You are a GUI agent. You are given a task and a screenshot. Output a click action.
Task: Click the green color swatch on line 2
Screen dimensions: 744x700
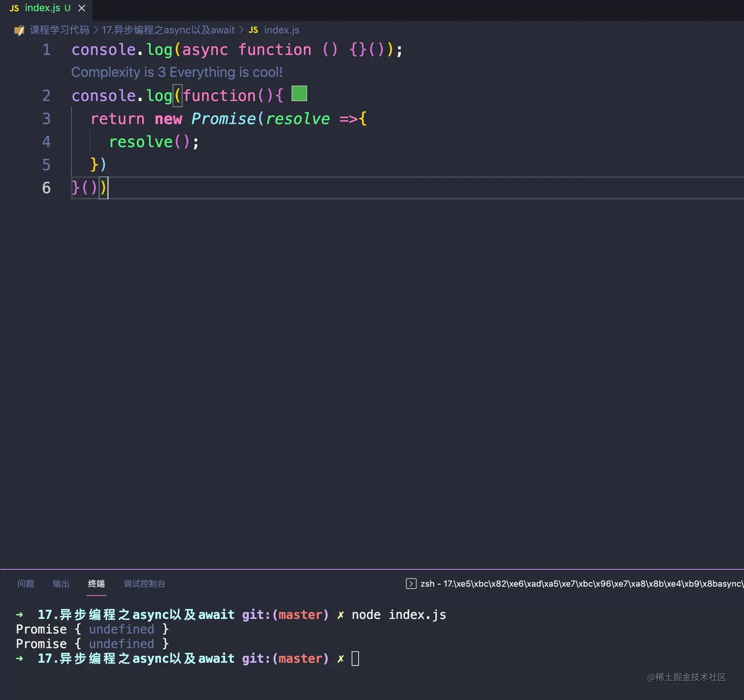pos(299,93)
